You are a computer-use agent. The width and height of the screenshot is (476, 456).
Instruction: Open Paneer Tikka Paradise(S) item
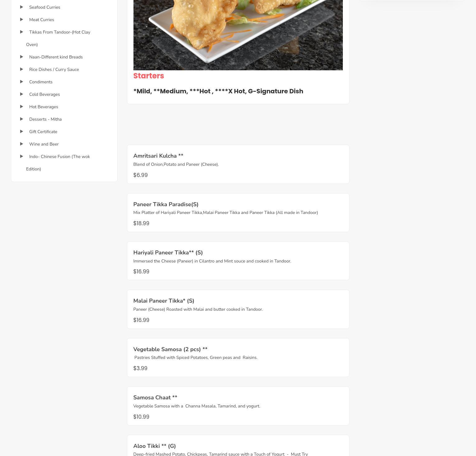(238, 212)
